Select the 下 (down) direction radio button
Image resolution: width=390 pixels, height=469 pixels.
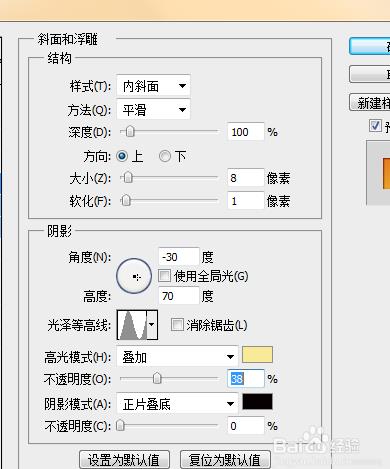coord(165,156)
